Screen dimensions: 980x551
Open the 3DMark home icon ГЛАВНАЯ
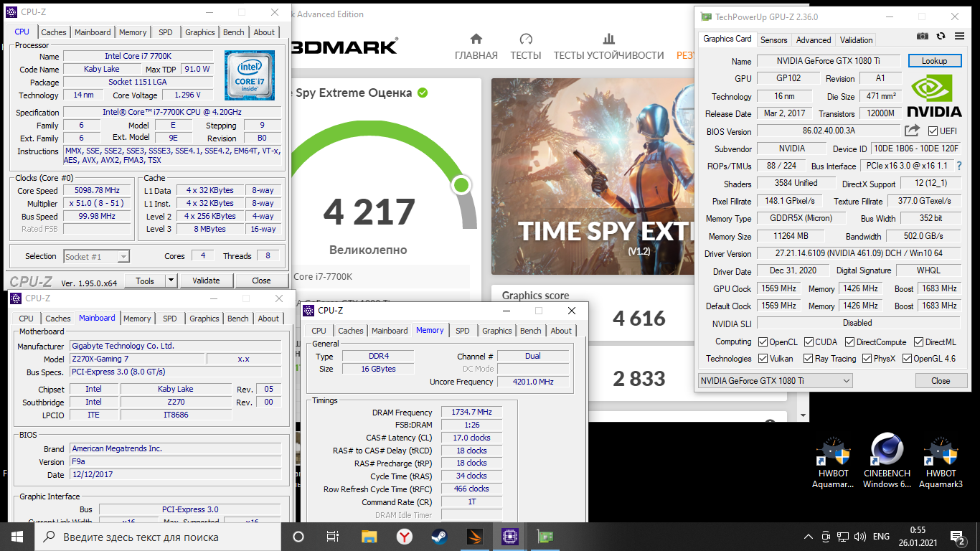(x=476, y=39)
